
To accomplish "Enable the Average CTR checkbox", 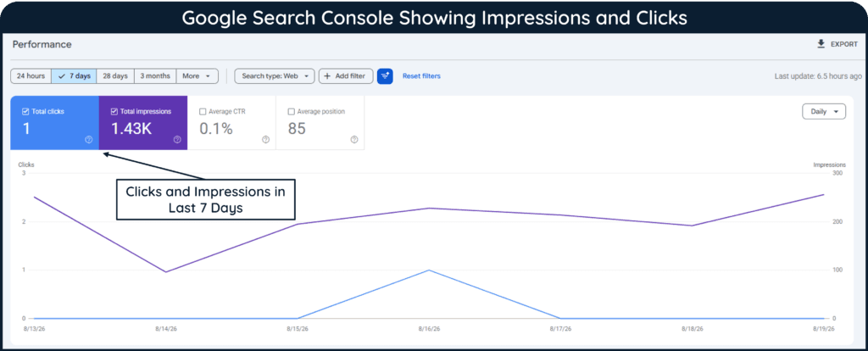I will (x=203, y=111).
